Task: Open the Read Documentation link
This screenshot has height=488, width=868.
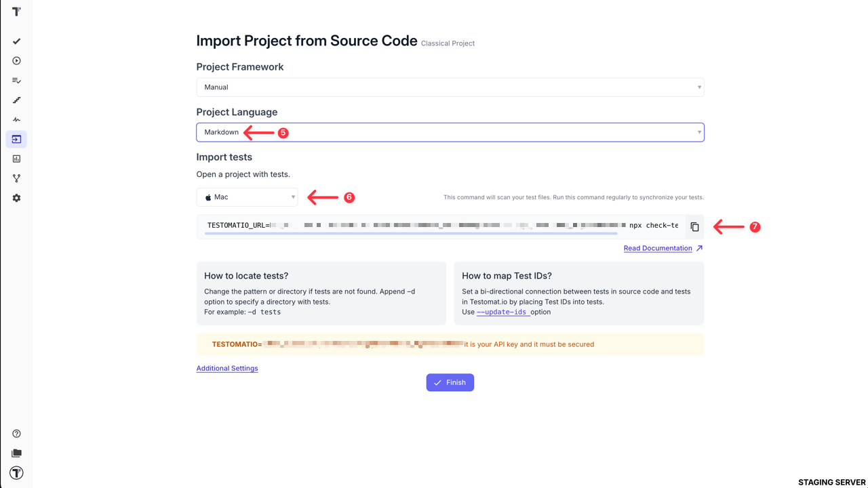Action: pyautogui.click(x=658, y=248)
